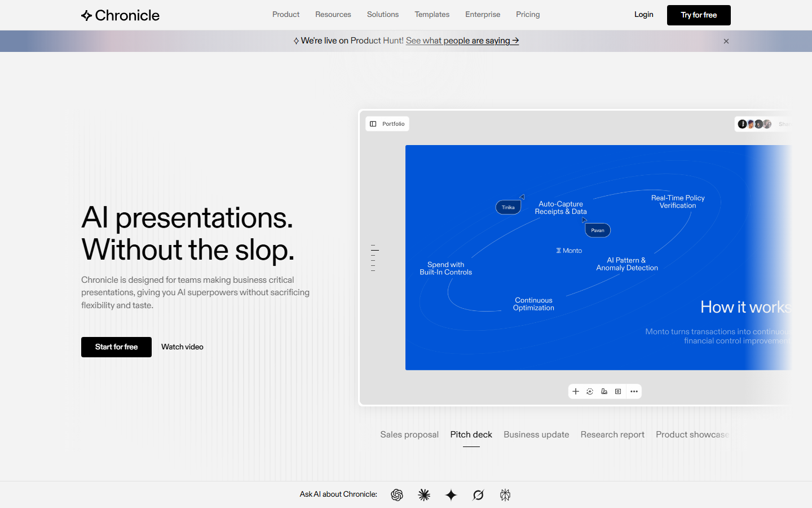Click the Portfolio icon in the preview
812x508 pixels.
coord(373,124)
